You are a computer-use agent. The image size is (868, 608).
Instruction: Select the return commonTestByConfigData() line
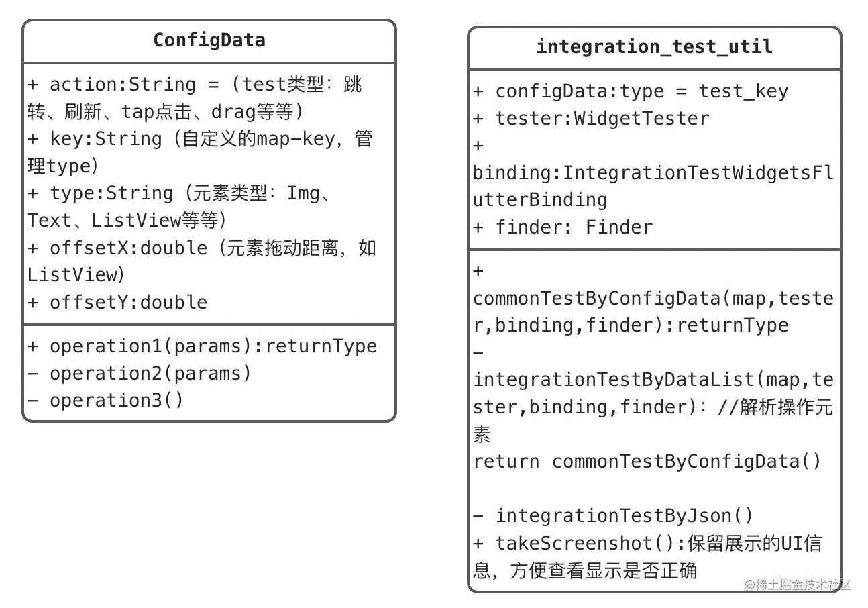coord(647,462)
